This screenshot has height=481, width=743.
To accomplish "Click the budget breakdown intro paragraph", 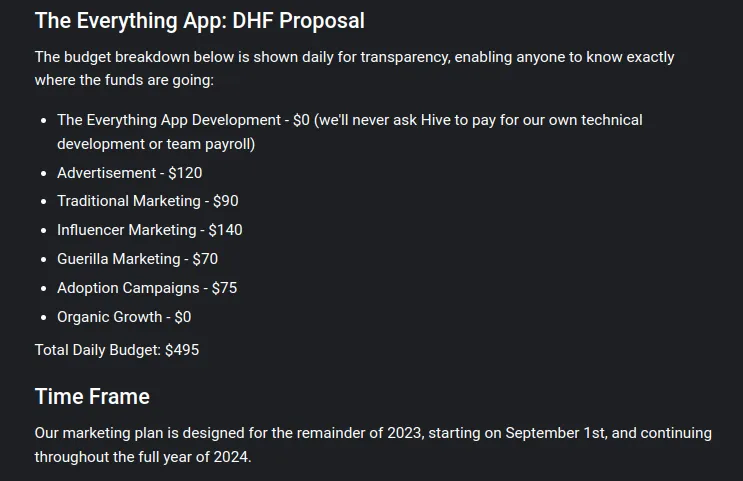I will [x=354, y=68].
